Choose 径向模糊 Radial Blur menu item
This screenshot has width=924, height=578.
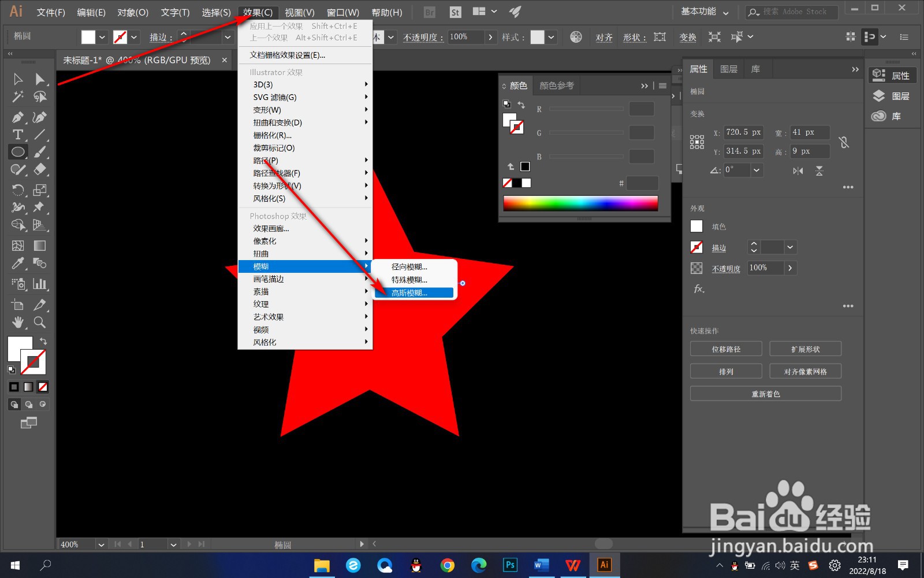click(414, 267)
